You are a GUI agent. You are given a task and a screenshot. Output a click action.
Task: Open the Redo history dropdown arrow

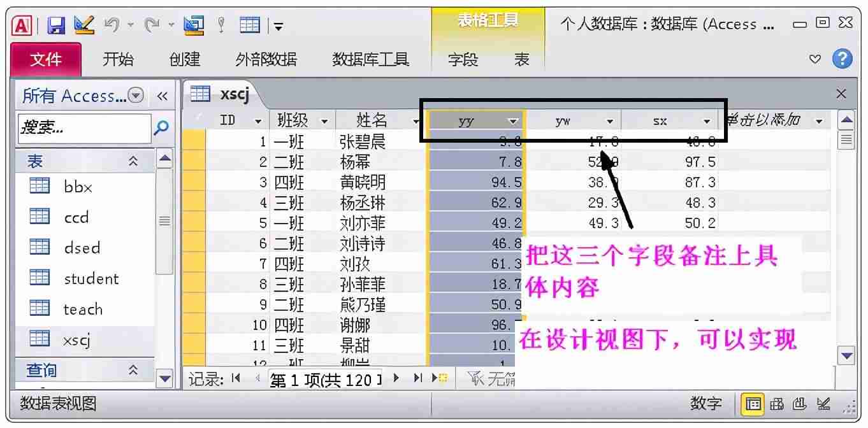[171, 25]
